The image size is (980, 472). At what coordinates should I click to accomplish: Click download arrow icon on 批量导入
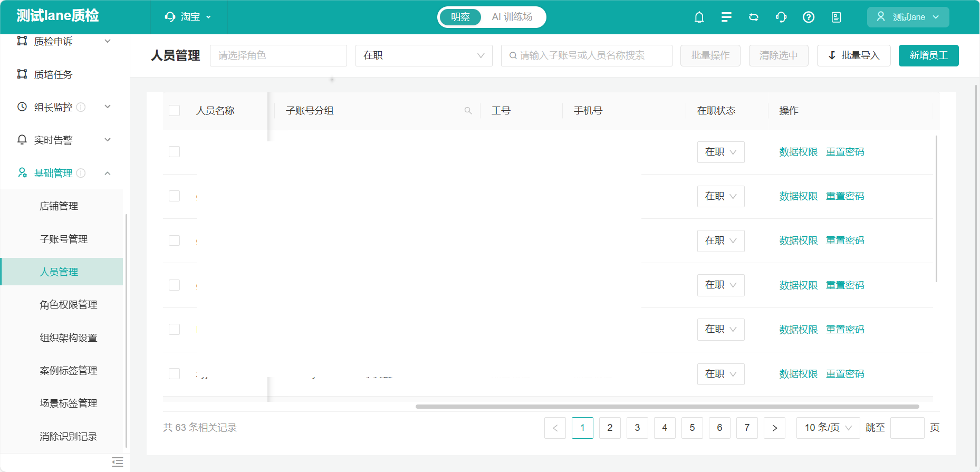pyautogui.click(x=832, y=55)
